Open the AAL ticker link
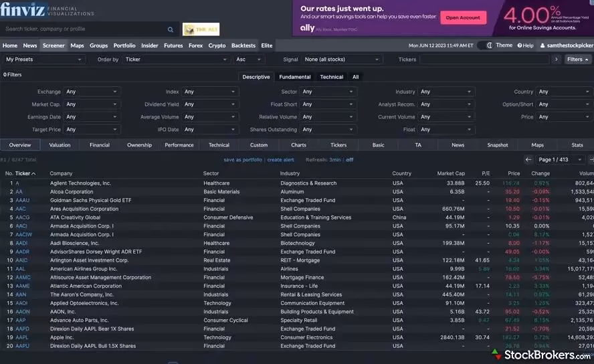The height and width of the screenshot is (364, 594). click(21, 269)
